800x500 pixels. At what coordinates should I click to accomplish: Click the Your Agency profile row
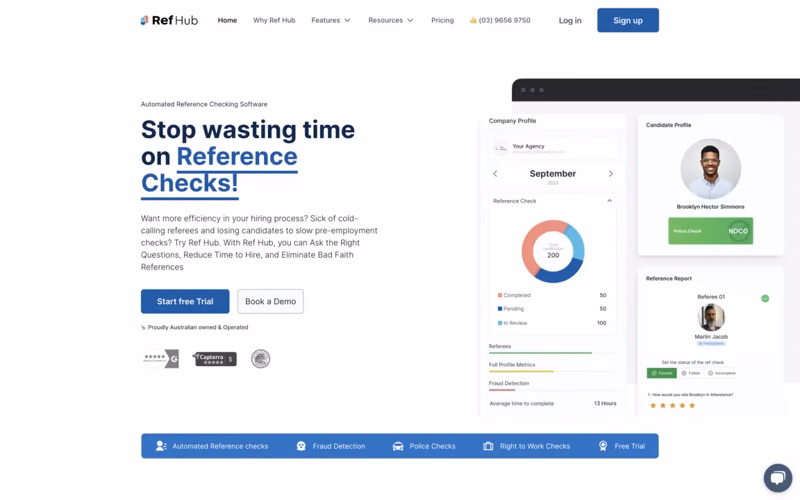[553, 148]
